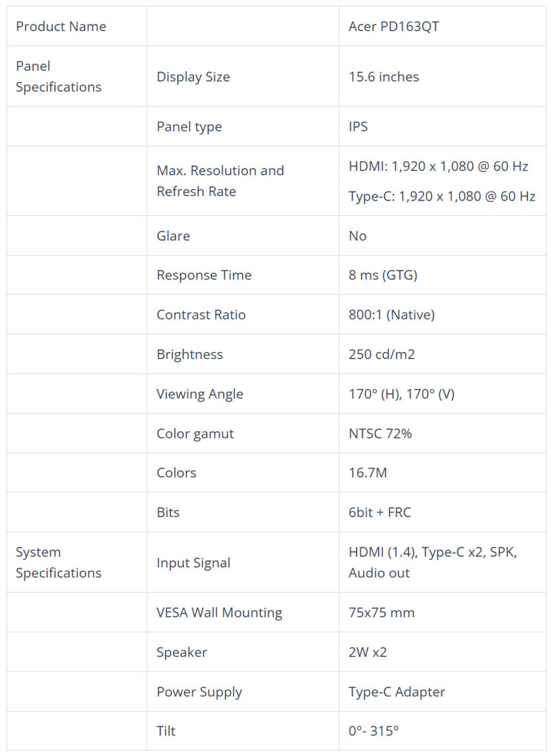
Task: Click the Tilt 0°- 315° value
Action: (373, 731)
